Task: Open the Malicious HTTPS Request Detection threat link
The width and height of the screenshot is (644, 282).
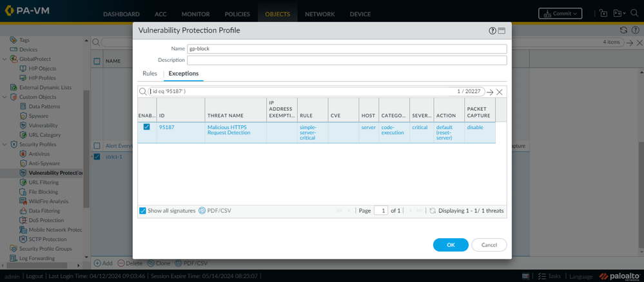Action: 228,130
